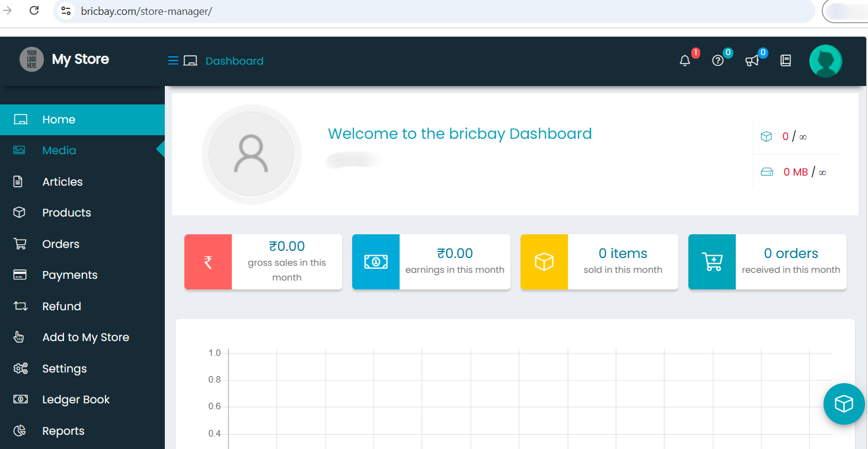This screenshot has width=868, height=449.
Task: Open Ledger Book in the sidebar
Action: (76, 400)
